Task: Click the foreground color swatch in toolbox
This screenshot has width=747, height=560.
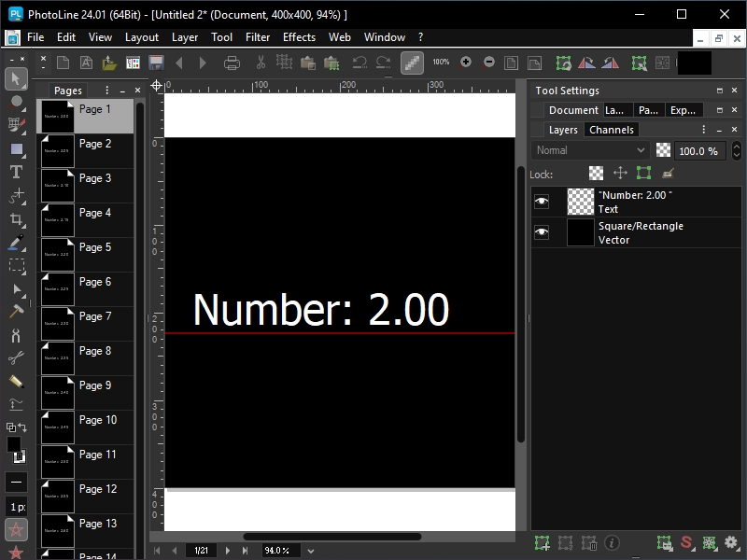Action: [x=13, y=444]
